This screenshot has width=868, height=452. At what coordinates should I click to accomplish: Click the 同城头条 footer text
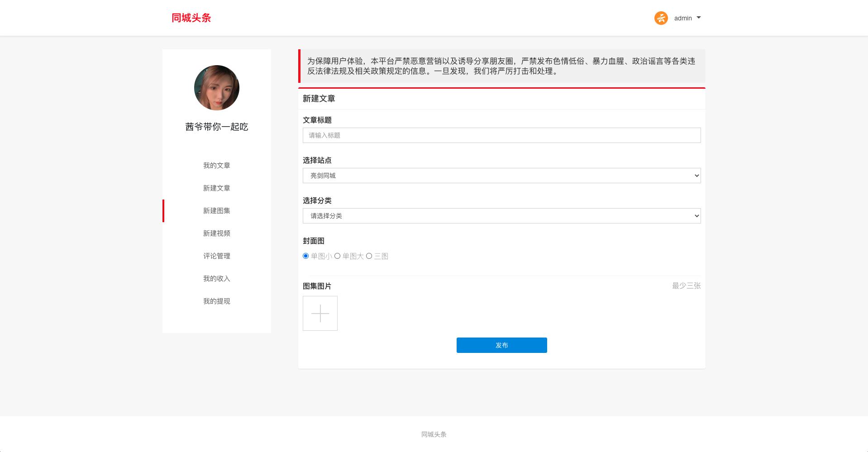(434, 434)
